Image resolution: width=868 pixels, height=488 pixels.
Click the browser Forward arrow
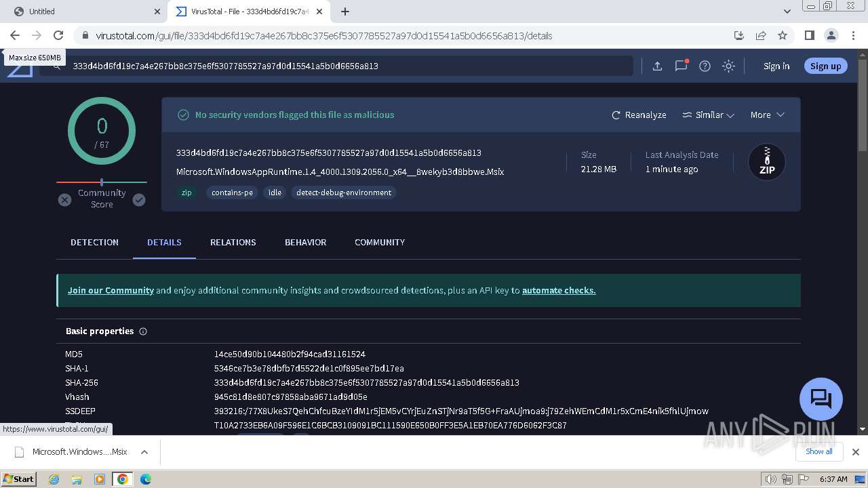(x=37, y=35)
